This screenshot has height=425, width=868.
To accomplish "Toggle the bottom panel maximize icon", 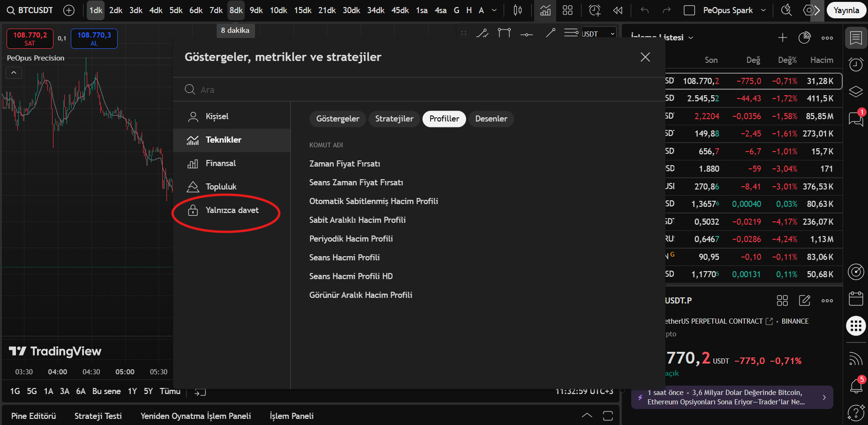I will click(608, 416).
